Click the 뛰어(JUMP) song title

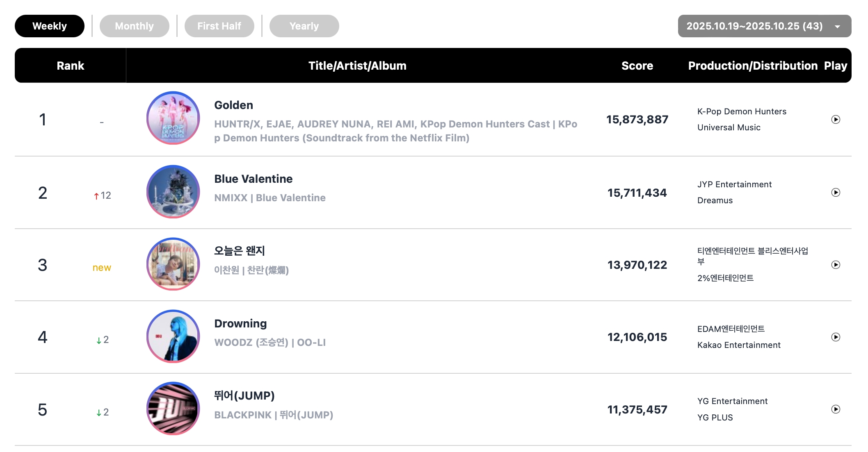pos(244,396)
